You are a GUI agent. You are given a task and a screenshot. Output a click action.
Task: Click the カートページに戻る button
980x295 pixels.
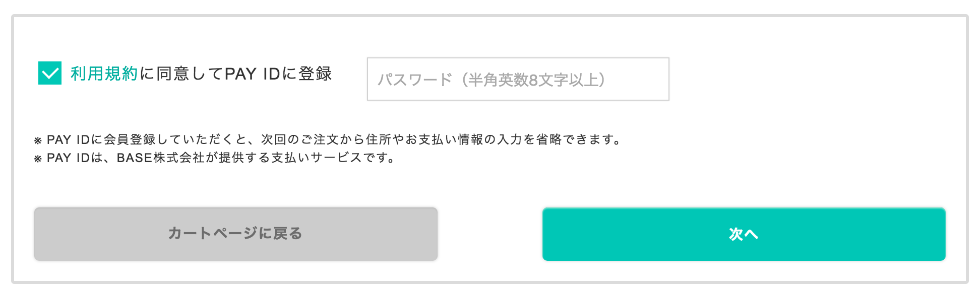coord(235,234)
